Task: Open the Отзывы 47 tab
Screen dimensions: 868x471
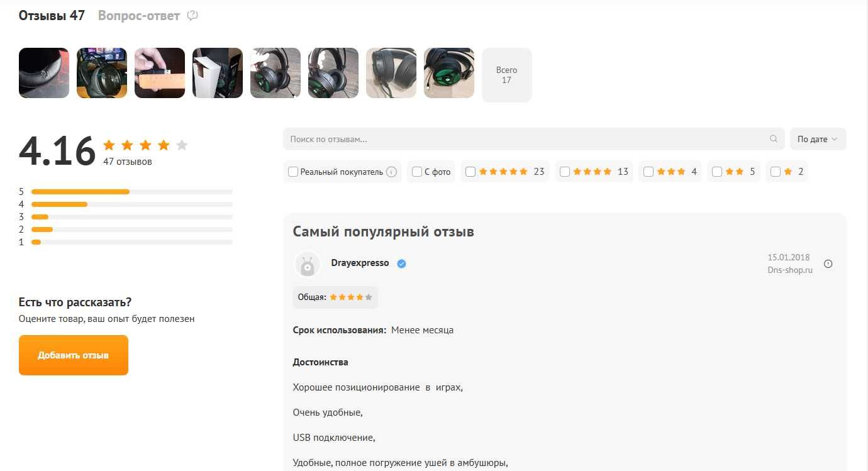Action: [x=52, y=16]
